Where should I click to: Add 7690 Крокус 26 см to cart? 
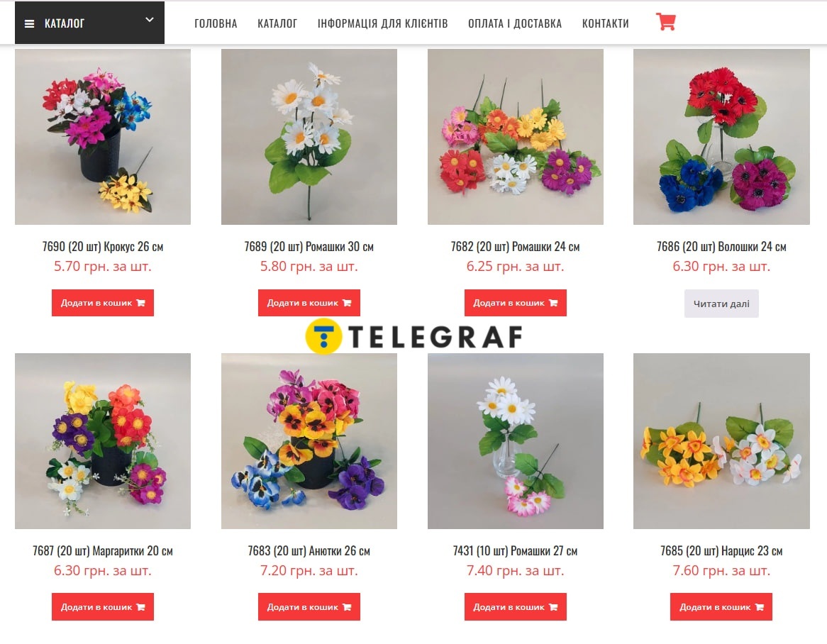click(103, 303)
